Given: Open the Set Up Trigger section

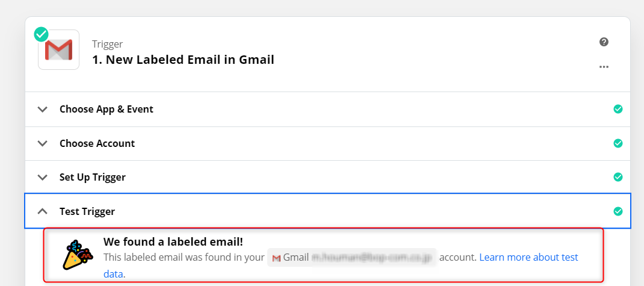Looking at the screenshot, I should [x=93, y=177].
